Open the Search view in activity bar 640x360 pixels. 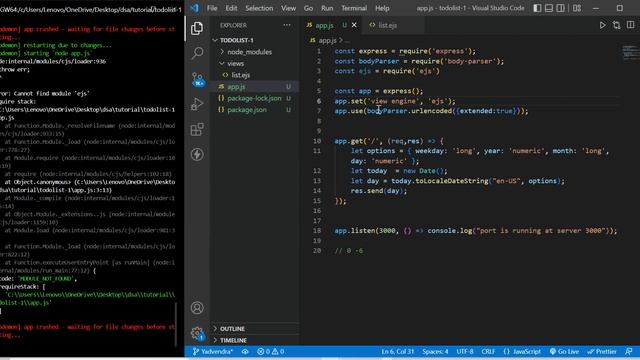(197, 53)
